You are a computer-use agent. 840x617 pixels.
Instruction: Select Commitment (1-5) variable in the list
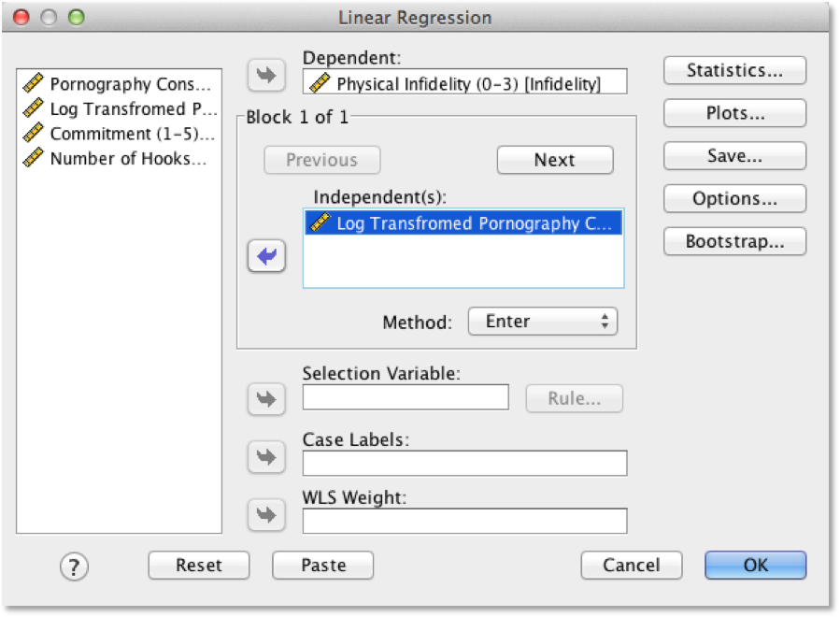(120, 134)
